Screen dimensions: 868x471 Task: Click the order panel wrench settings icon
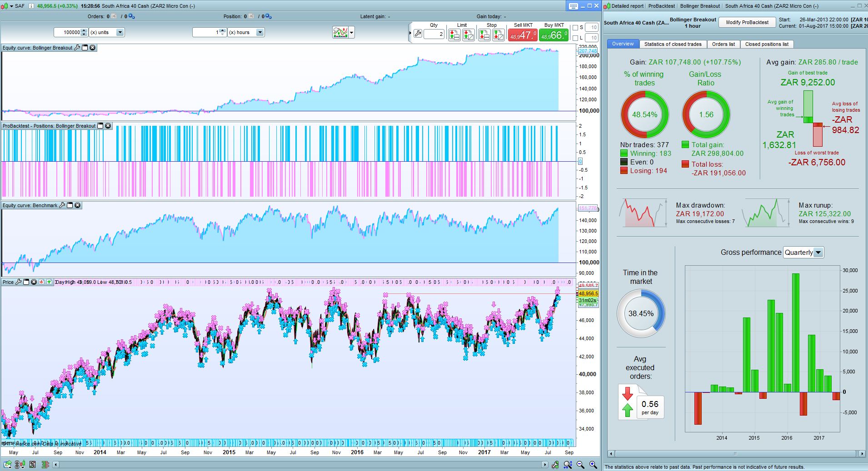(x=418, y=34)
